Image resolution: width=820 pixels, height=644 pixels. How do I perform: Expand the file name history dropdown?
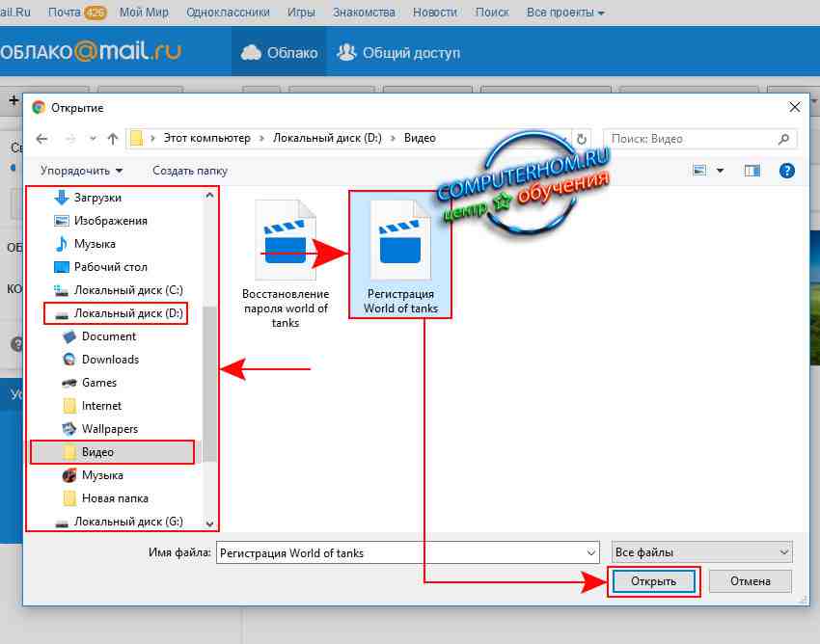pyautogui.click(x=591, y=553)
